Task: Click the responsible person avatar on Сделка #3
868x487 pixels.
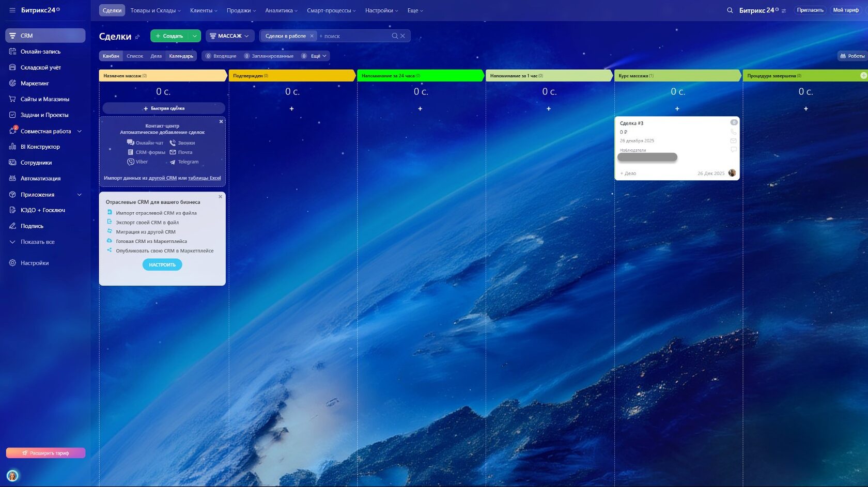Action: (x=732, y=173)
